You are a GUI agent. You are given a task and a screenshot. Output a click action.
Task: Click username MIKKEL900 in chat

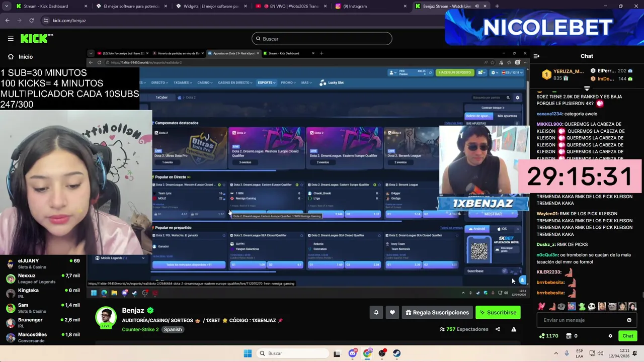(x=550, y=124)
